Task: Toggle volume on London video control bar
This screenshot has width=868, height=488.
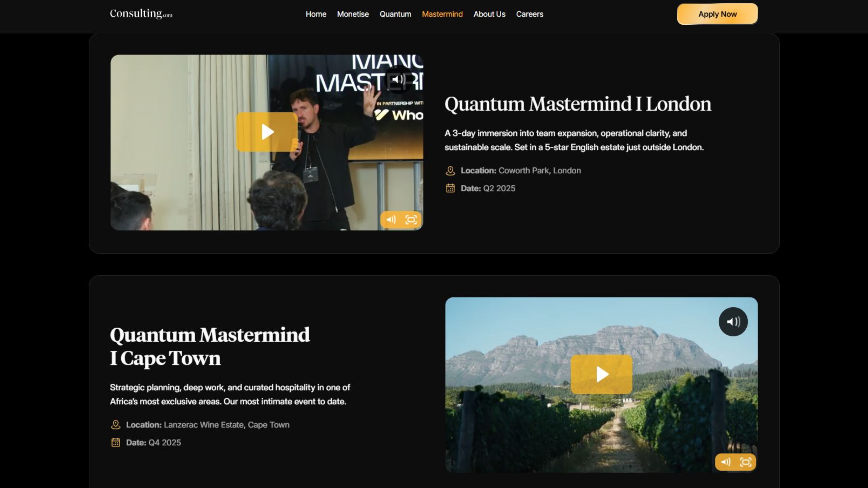Action: coord(391,220)
